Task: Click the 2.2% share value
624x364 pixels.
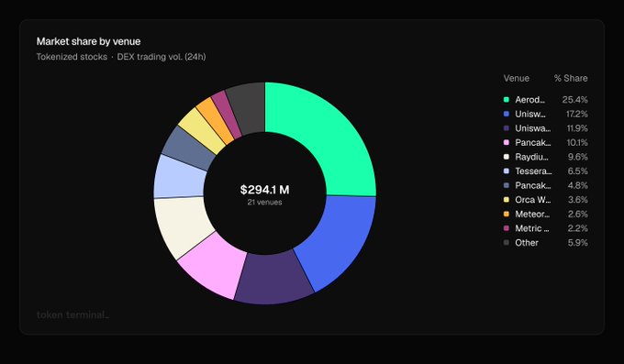Action: (578, 228)
